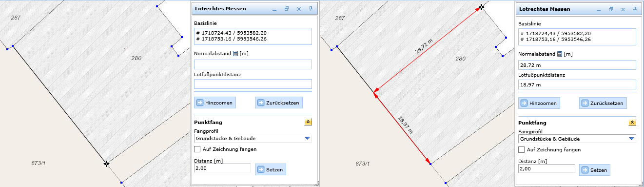644x187 pixels.
Task: Minimize the Lotrechtes Messen panel with empty results
Action: [274, 9]
